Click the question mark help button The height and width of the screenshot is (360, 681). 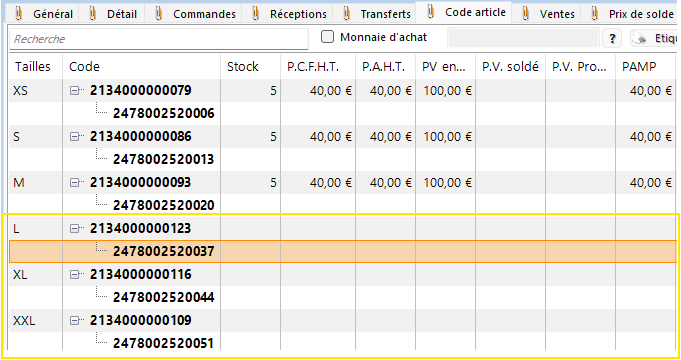(612, 39)
